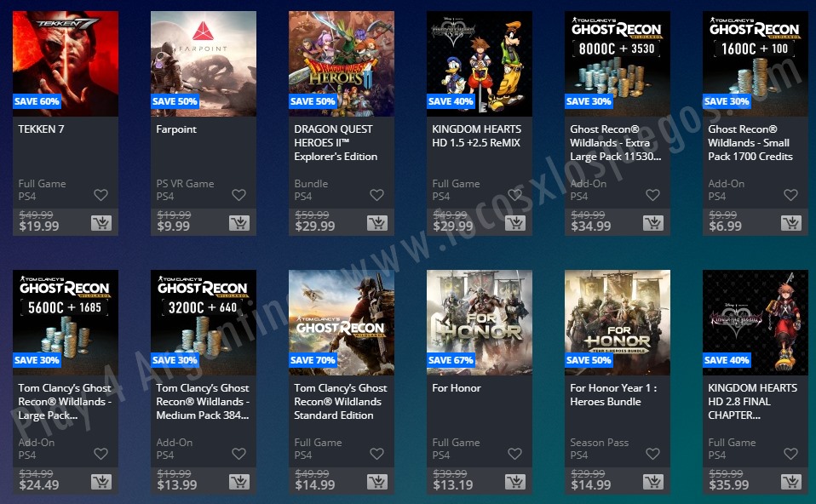Screen dimensions: 816x504
Task: Open Tom Clancy's Ghost Recon Wildlands Standard Edition link
Action: point(341,402)
